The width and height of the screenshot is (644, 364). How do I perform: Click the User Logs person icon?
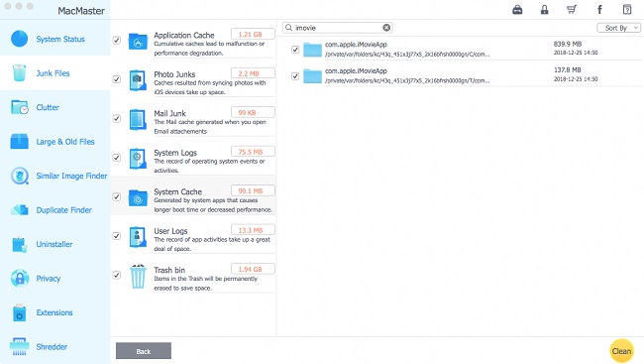click(x=138, y=237)
